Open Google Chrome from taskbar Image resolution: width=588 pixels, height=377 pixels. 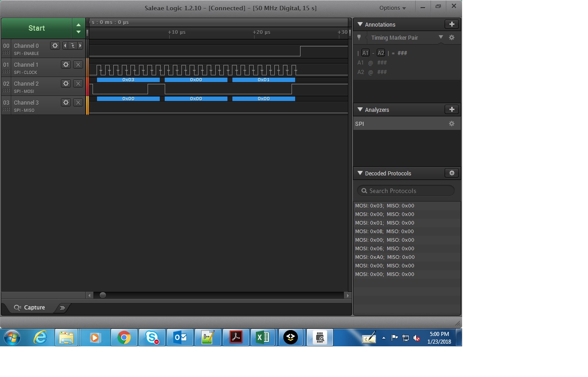pos(124,337)
